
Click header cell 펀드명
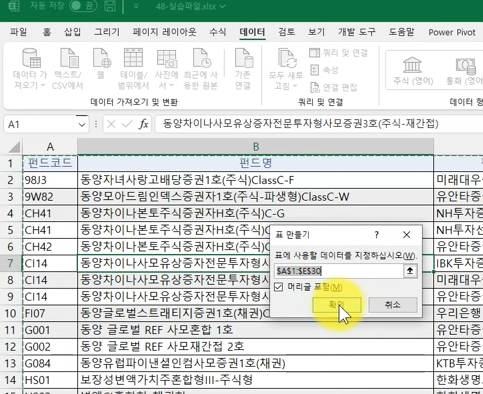[x=256, y=163]
